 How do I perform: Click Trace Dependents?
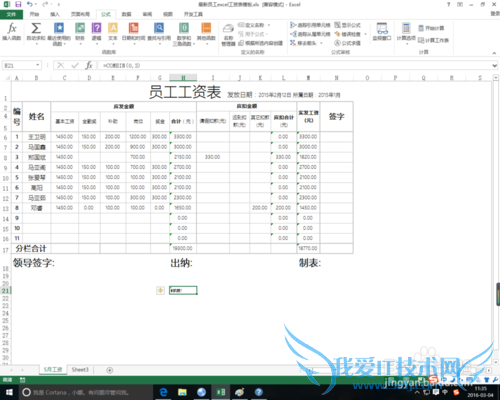click(310, 34)
